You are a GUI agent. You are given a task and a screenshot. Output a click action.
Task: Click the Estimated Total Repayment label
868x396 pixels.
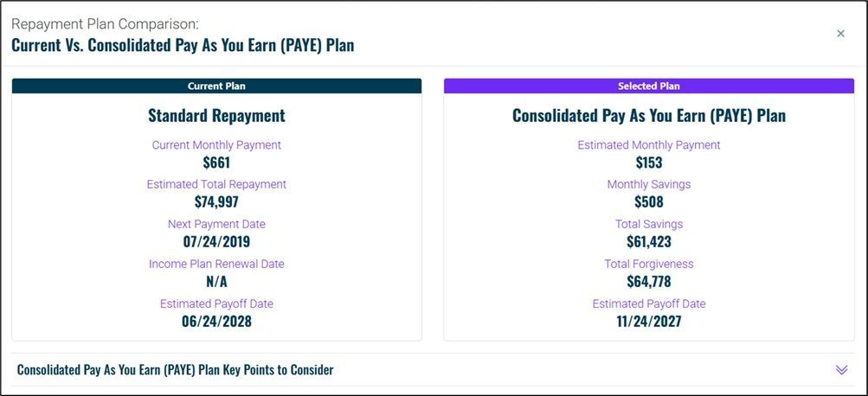[216, 184]
